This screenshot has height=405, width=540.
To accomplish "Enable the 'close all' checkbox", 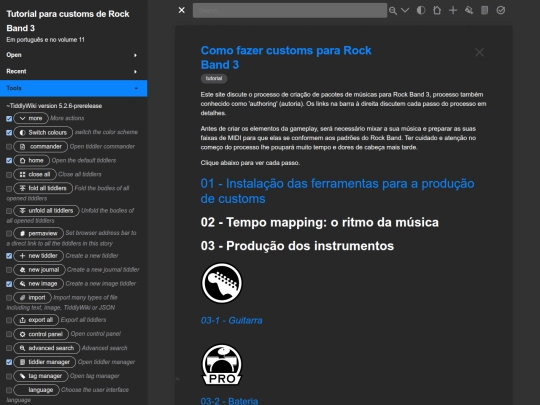I will [9, 175].
